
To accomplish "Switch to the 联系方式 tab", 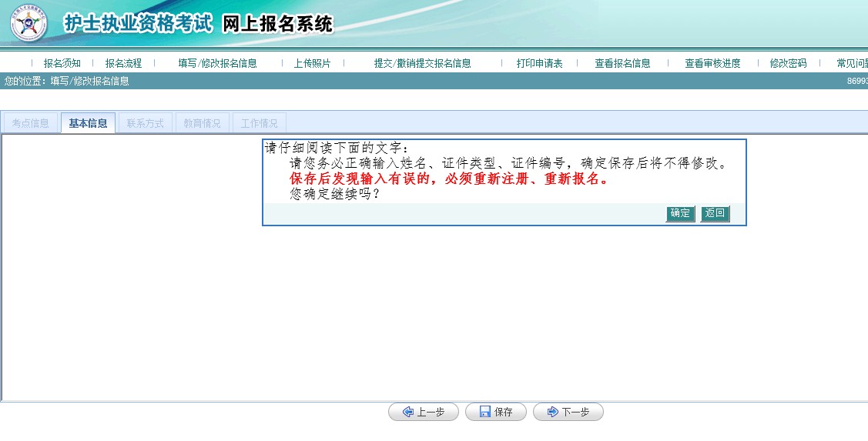I will click(x=145, y=123).
